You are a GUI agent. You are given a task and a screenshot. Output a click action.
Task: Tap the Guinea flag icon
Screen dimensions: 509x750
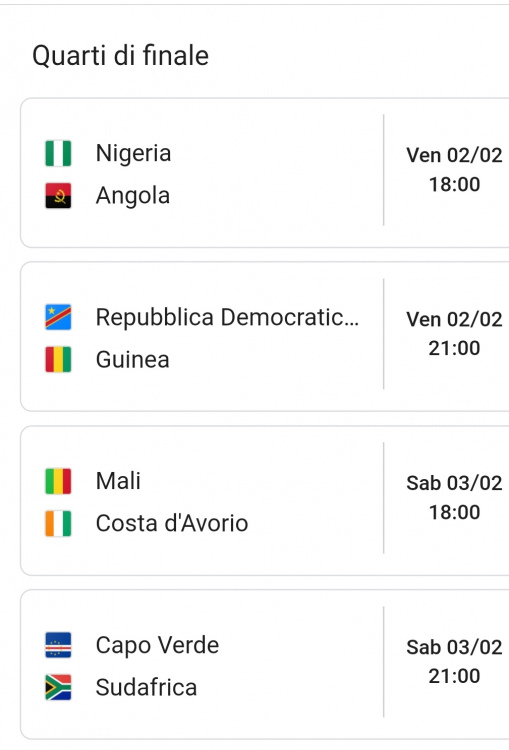pos(58,360)
